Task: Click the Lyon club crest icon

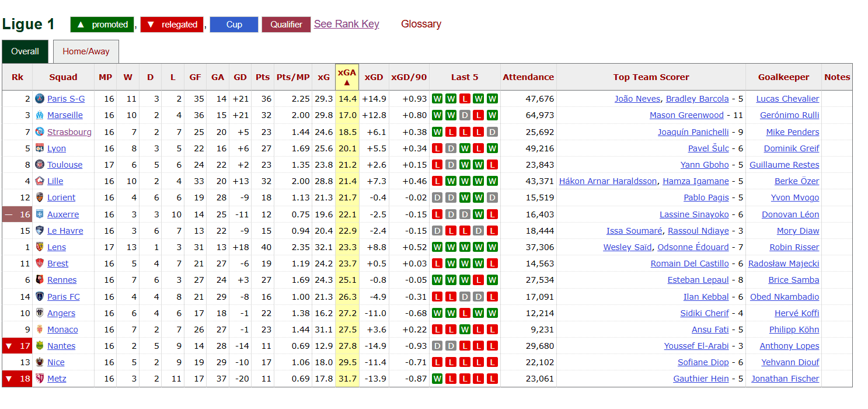Action: pyautogui.click(x=40, y=148)
